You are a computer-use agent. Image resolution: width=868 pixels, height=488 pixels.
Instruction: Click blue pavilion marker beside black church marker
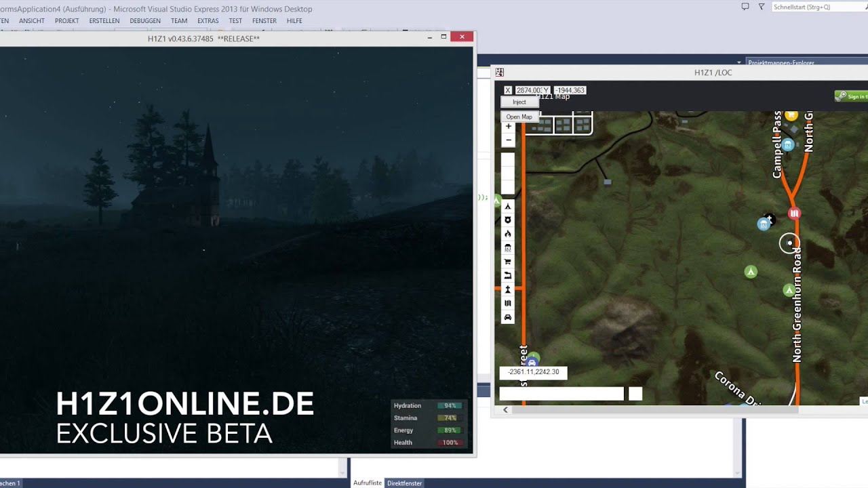click(764, 224)
